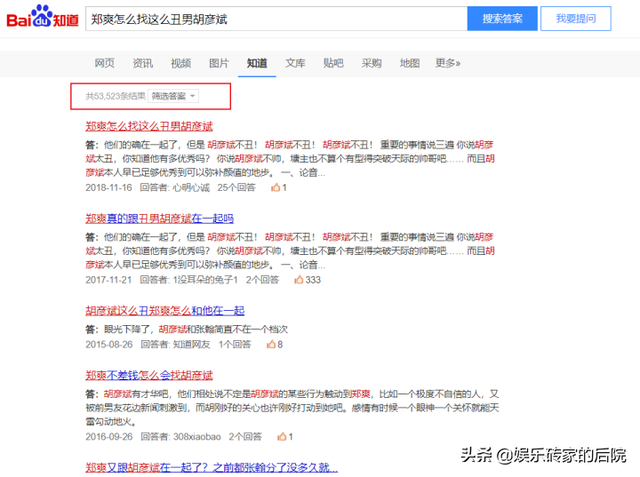Viewport: 640px width, 477px height.
Task: Open result 郑爽不差钱怎么会找胡彦斌
Action: 149,375
